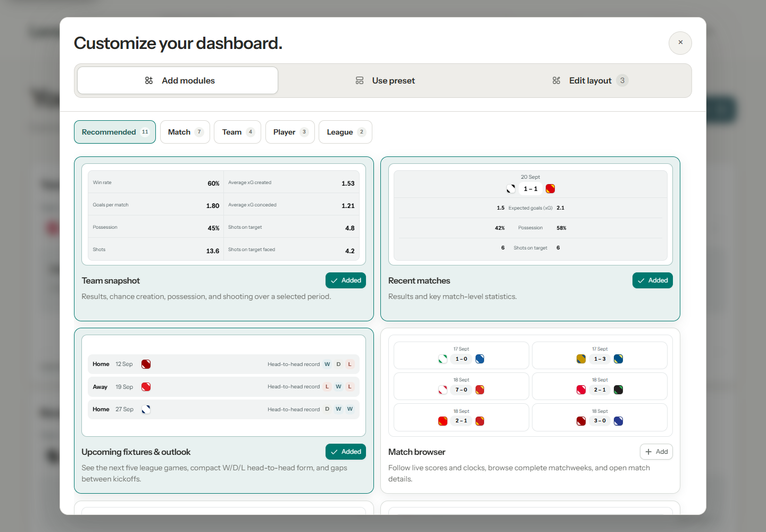Screen dimensions: 766x532
Task: Toggle Added button on Team snapshot
Action: 346,280
